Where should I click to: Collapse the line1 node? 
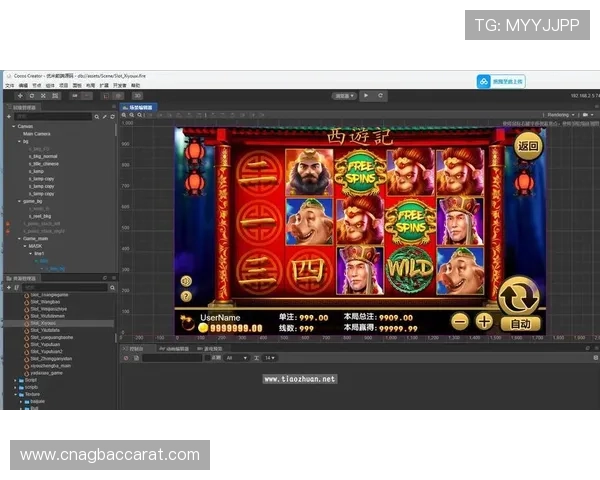(x=31, y=253)
